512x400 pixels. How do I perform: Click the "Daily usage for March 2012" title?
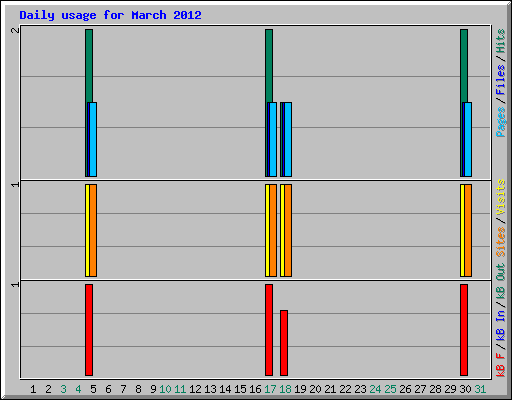tap(110, 15)
